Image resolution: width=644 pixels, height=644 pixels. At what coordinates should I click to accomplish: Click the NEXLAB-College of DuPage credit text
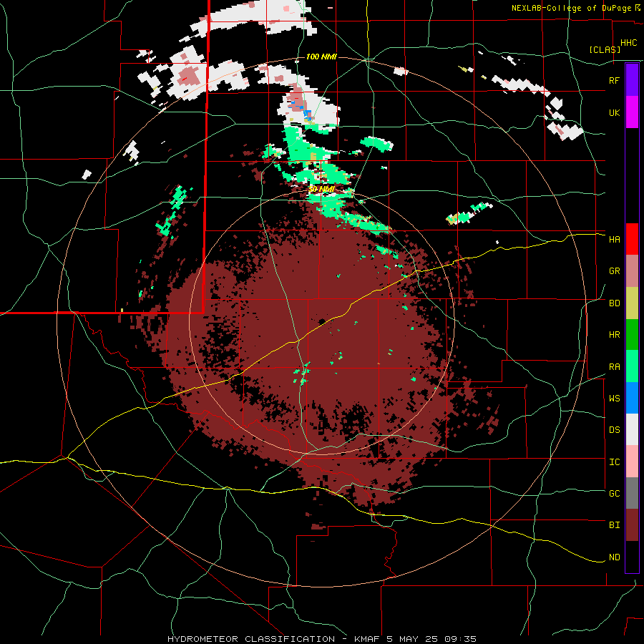tap(571, 8)
